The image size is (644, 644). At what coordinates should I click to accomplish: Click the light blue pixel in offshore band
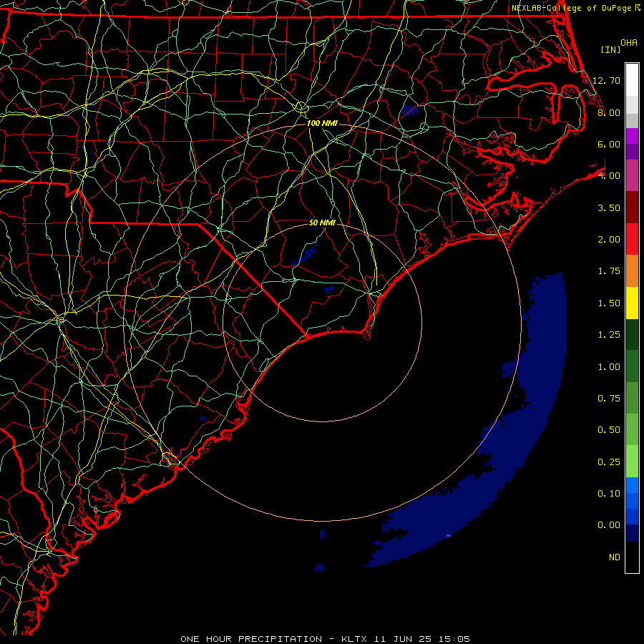pos(449,535)
